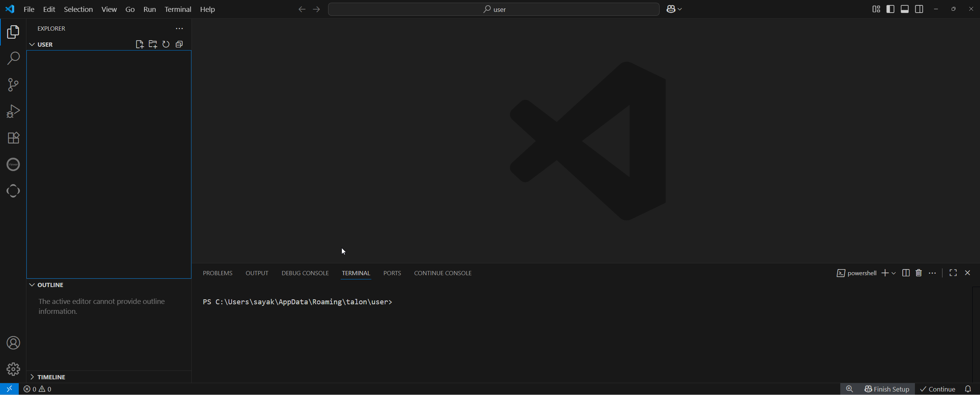Image resolution: width=980 pixels, height=395 pixels.
Task: Click Finish Setup in the status bar
Action: point(887,389)
